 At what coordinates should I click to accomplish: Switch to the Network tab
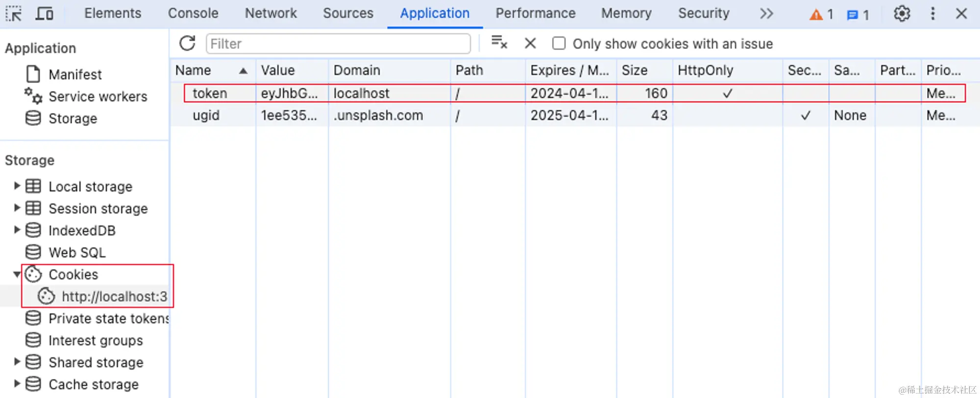271,13
